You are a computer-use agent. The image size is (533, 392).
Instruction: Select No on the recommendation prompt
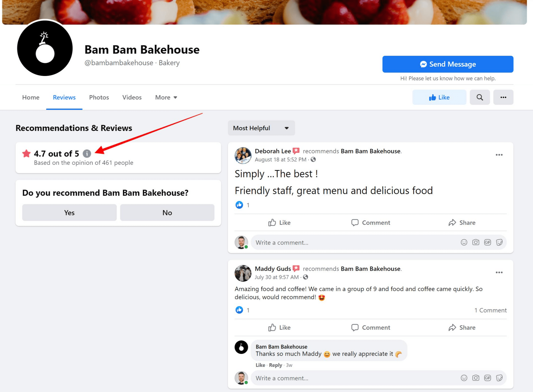(167, 212)
